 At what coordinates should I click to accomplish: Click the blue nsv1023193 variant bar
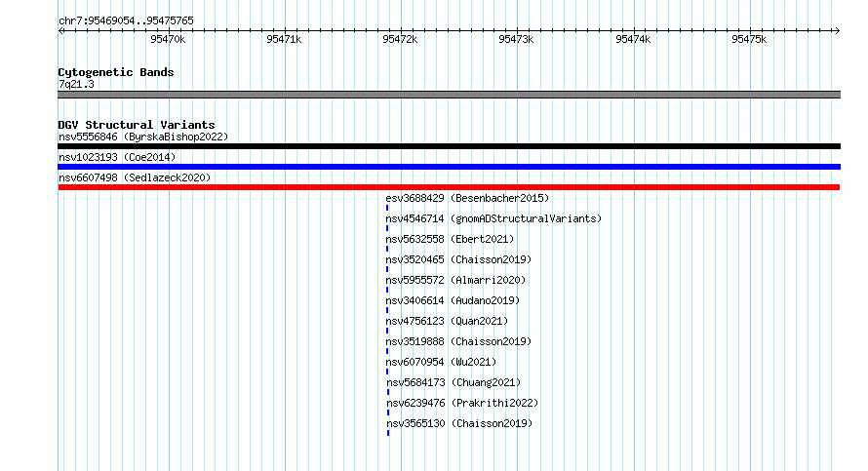click(449, 167)
